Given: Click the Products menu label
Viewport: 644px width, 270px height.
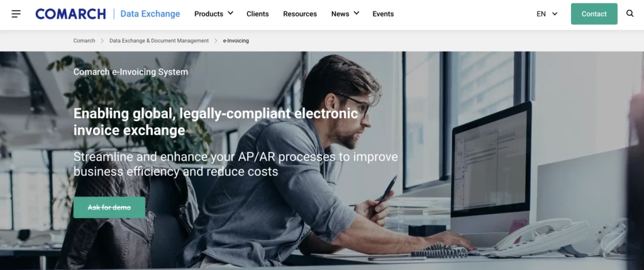Looking at the screenshot, I should pyautogui.click(x=209, y=14).
